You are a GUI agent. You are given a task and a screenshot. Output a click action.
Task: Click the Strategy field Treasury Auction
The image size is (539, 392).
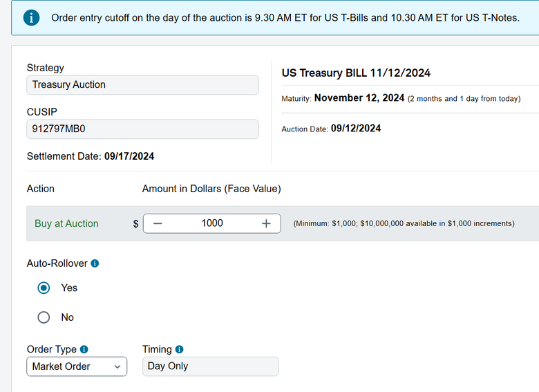click(x=142, y=85)
